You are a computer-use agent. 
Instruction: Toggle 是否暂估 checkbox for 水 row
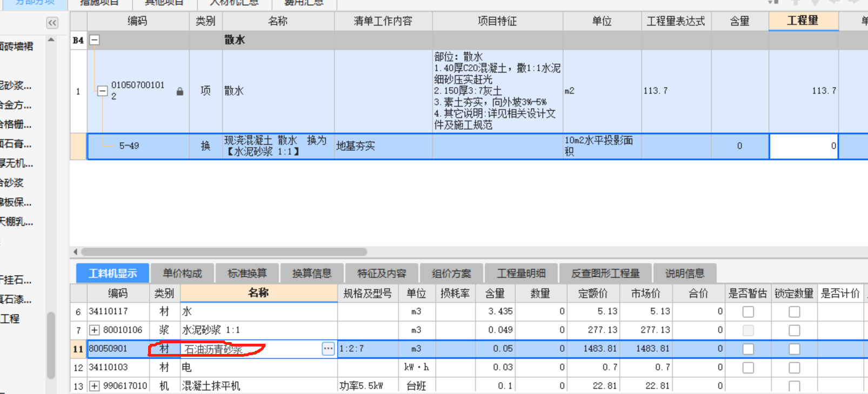coord(748,312)
